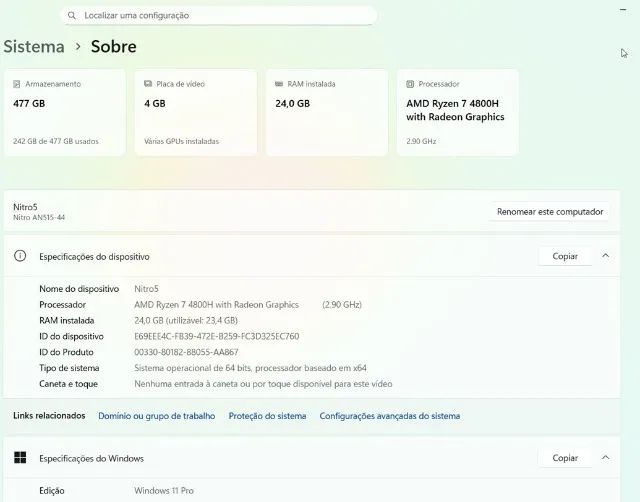Click the ID do Produto value 00330-80182

point(186,352)
